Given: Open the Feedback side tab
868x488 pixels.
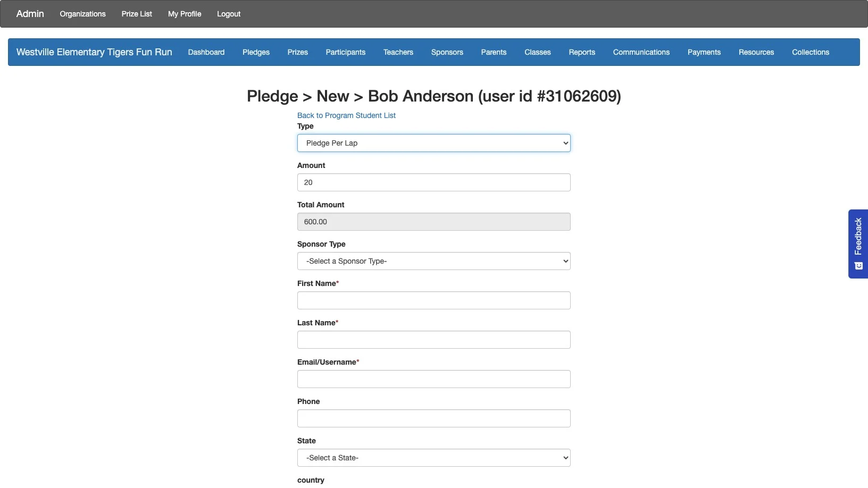Looking at the screenshot, I should point(858,244).
